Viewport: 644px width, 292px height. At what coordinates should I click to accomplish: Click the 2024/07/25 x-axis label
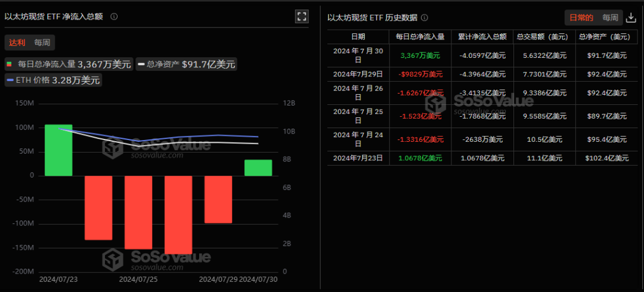(x=138, y=279)
